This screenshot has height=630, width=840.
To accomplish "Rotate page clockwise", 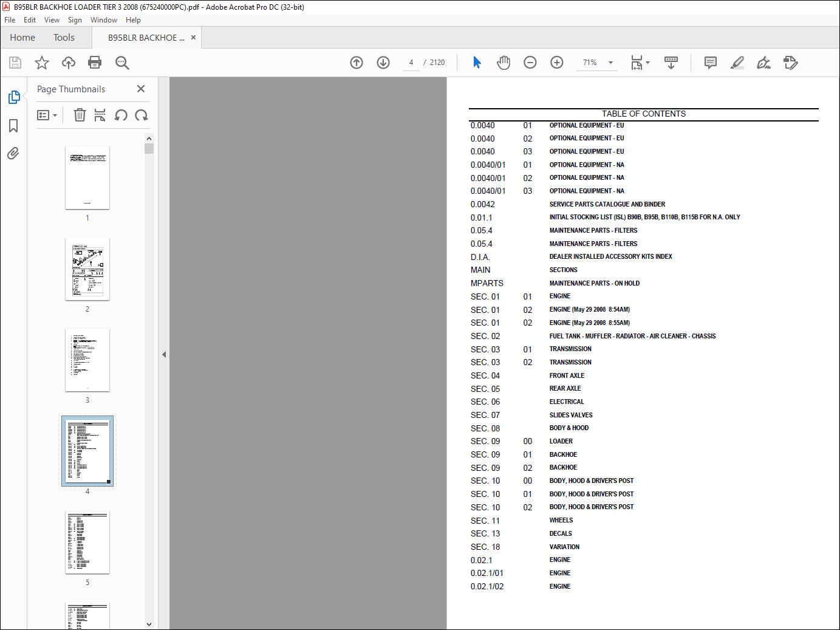I will 142,115.
